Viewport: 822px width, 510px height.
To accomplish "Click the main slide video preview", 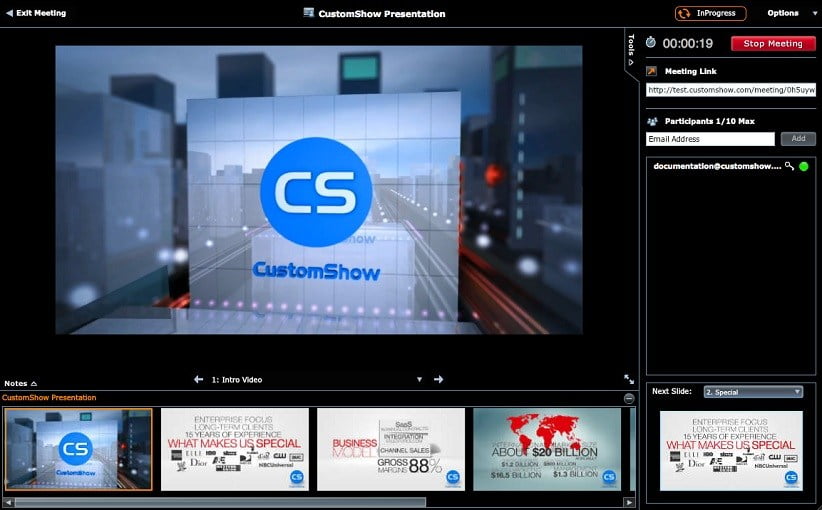I will pyautogui.click(x=319, y=190).
